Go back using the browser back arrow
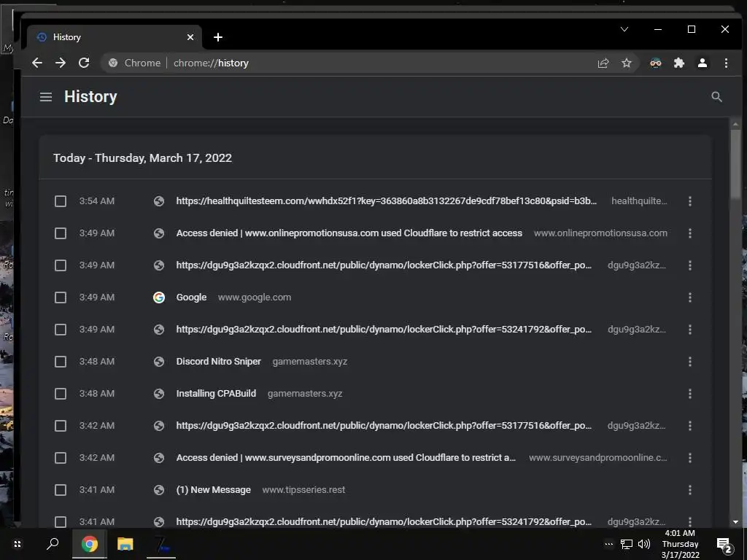The image size is (747, 560). click(x=37, y=63)
